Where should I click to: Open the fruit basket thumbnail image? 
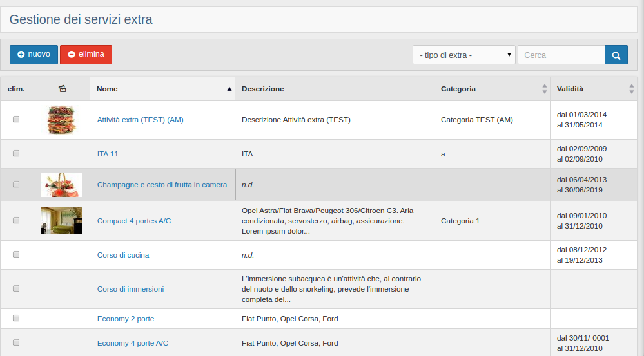pyautogui.click(x=61, y=184)
